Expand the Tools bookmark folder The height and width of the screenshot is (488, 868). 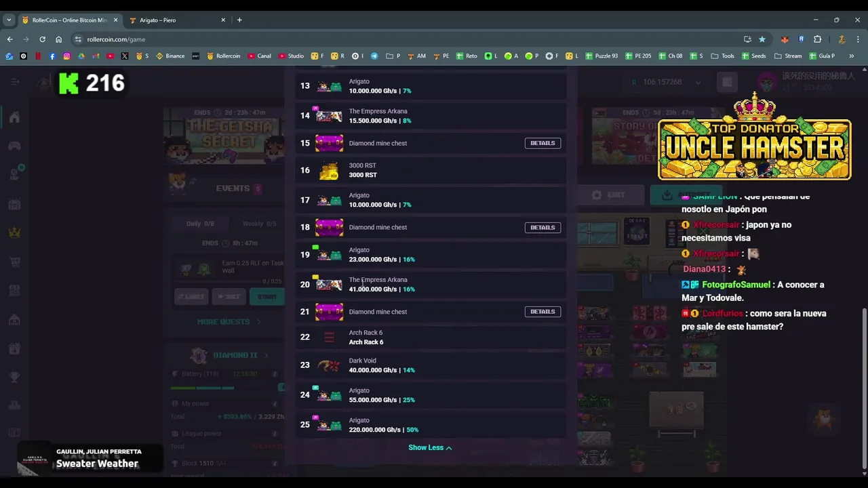tap(722, 56)
